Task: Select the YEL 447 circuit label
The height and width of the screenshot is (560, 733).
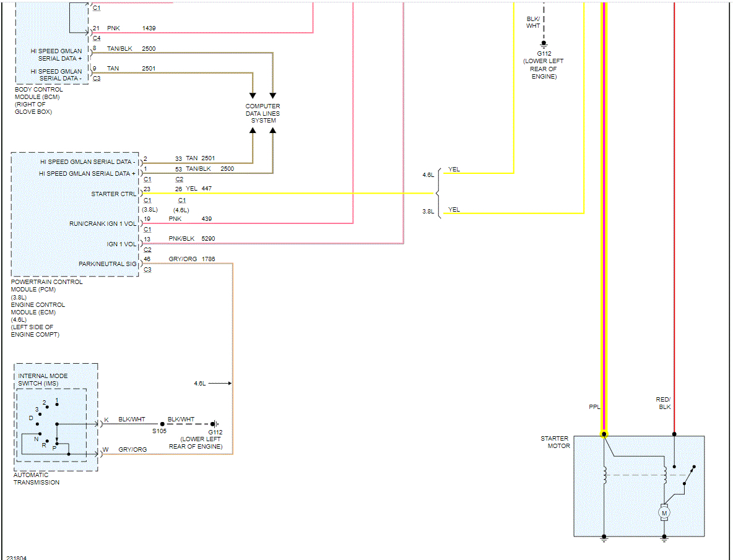Action: [199, 189]
